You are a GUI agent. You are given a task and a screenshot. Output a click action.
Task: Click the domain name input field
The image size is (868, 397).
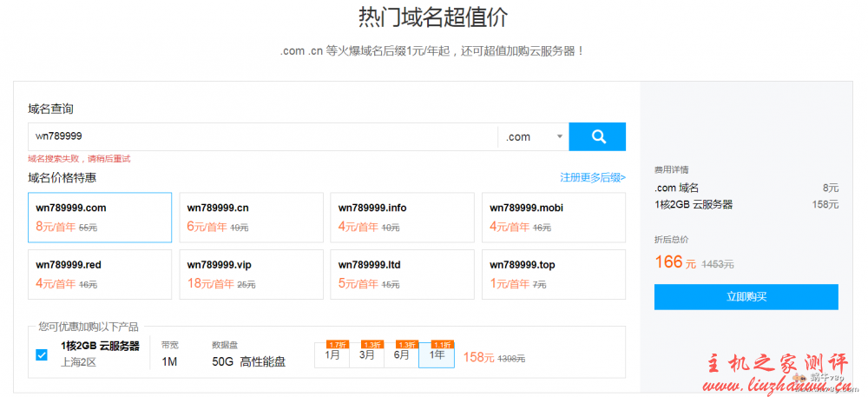point(260,136)
